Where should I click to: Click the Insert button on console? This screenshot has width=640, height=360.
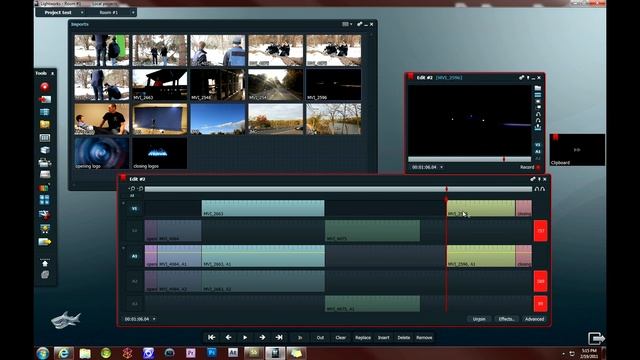point(383,338)
